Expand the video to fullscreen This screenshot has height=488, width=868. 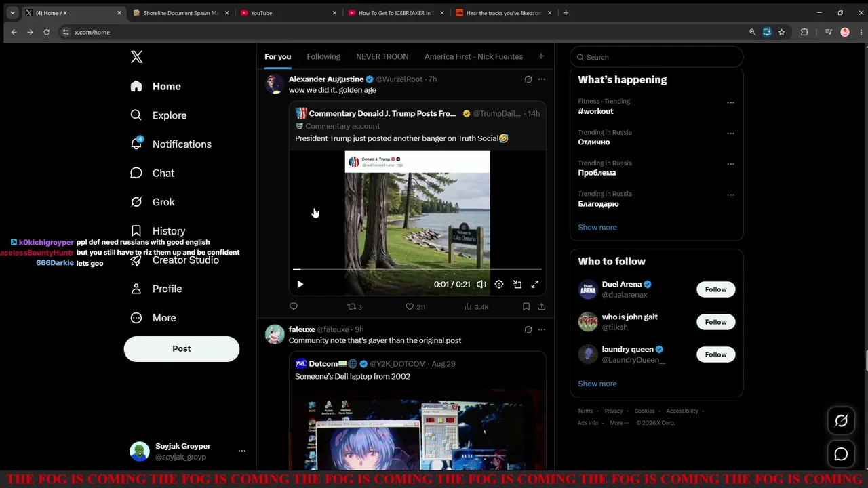coord(535,285)
